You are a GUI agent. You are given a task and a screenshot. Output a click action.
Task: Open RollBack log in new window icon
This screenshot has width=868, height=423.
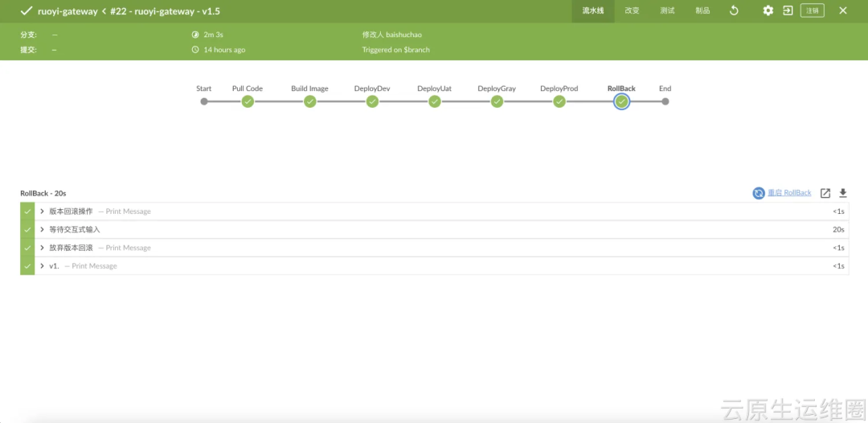coord(825,193)
